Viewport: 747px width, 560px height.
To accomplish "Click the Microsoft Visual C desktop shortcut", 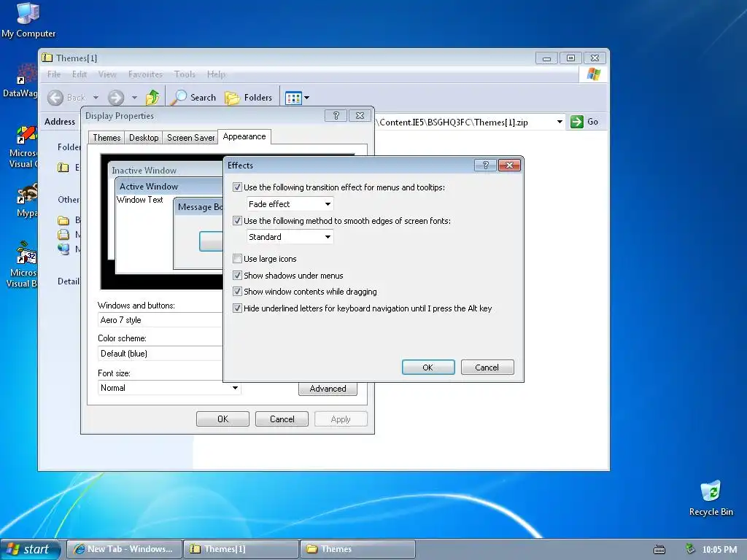I will coord(26,135).
